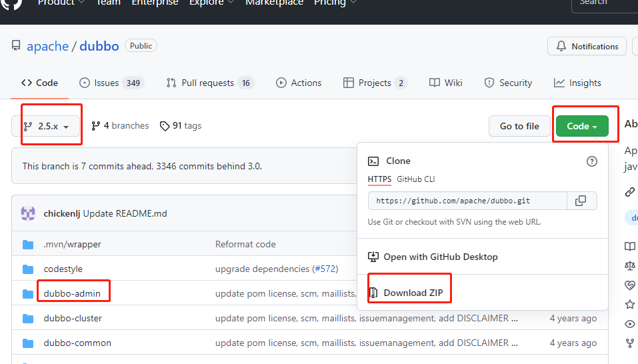The width and height of the screenshot is (638, 364).
Task: Switch to the Insights tab
Action: (x=577, y=83)
